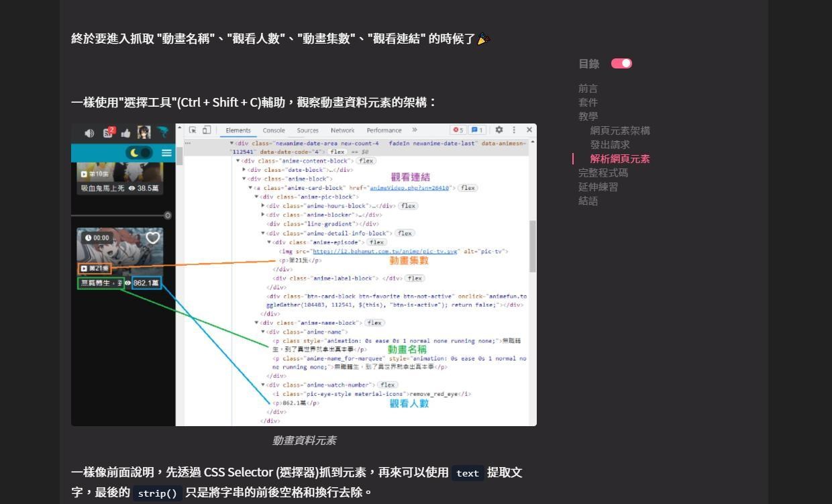Click the thumbs-up icon in the site header
The width and height of the screenshot is (832, 504).
125,132
